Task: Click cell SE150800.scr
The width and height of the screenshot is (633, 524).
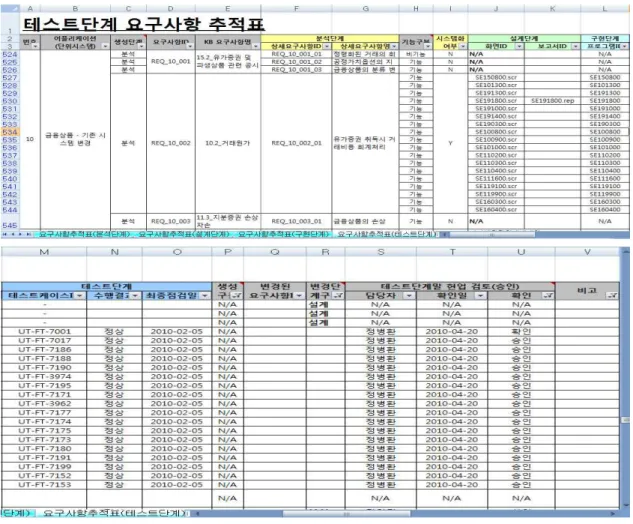Action: click(x=496, y=78)
